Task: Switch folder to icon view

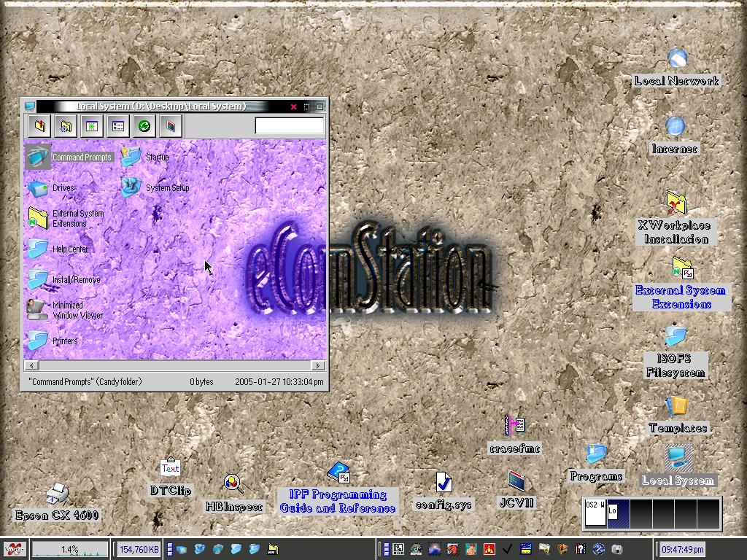Action: click(x=91, y=126)
